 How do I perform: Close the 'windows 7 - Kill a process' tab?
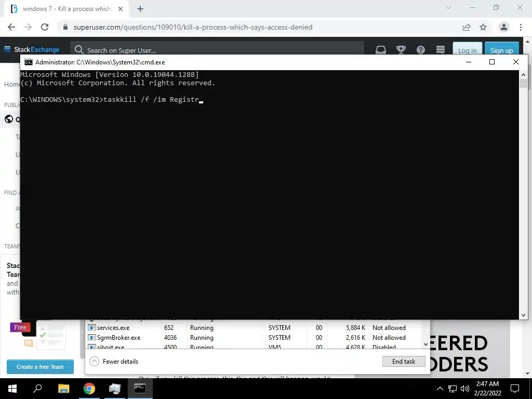(121, 9)
